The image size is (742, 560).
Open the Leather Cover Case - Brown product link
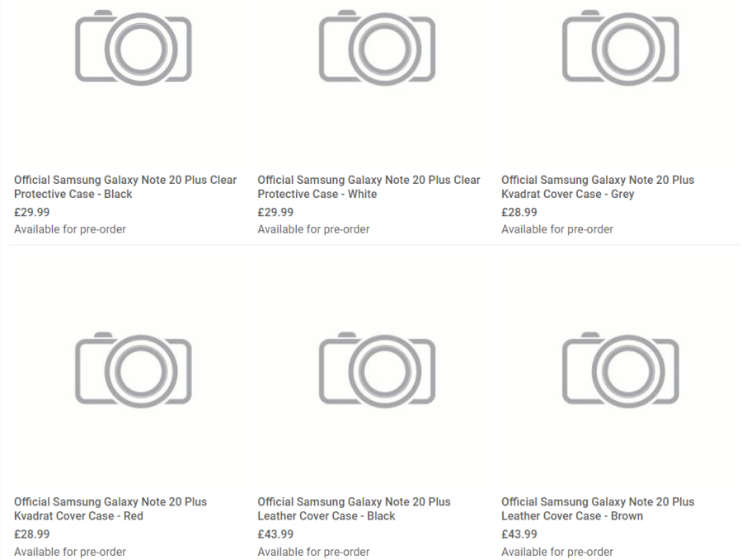(x=598, y=509)
